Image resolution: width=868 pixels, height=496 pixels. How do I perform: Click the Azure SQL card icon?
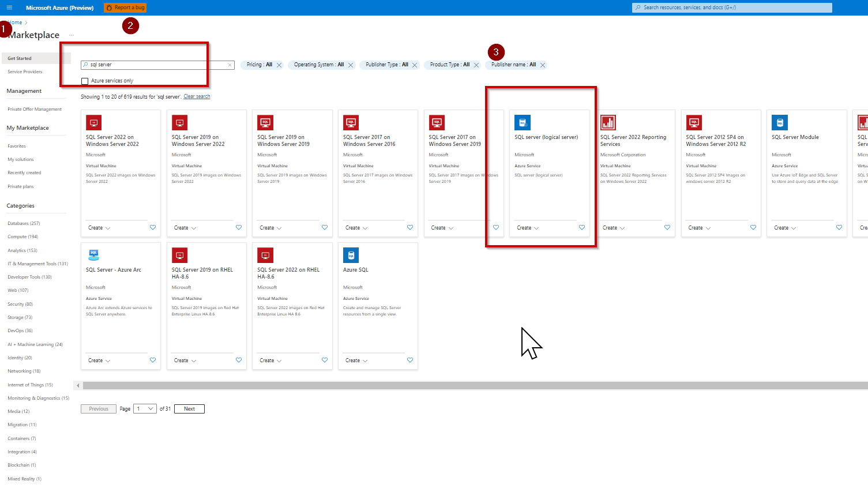[x=351, y=255]
